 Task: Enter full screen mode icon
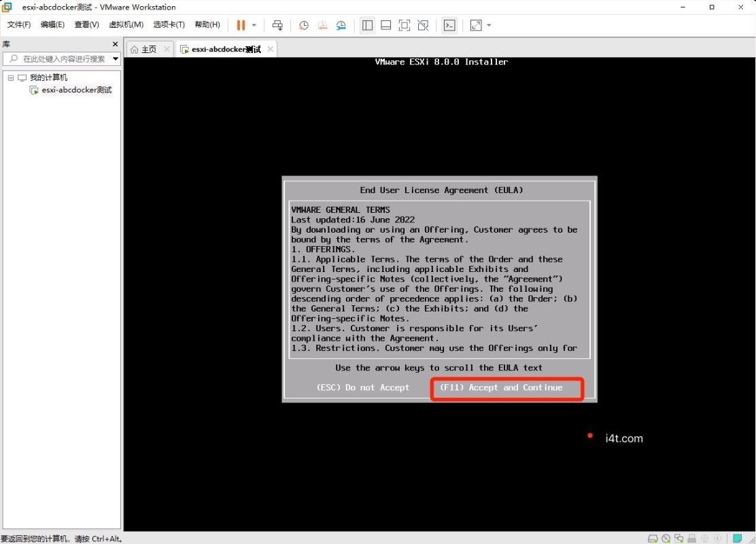[x=405, y=25]
